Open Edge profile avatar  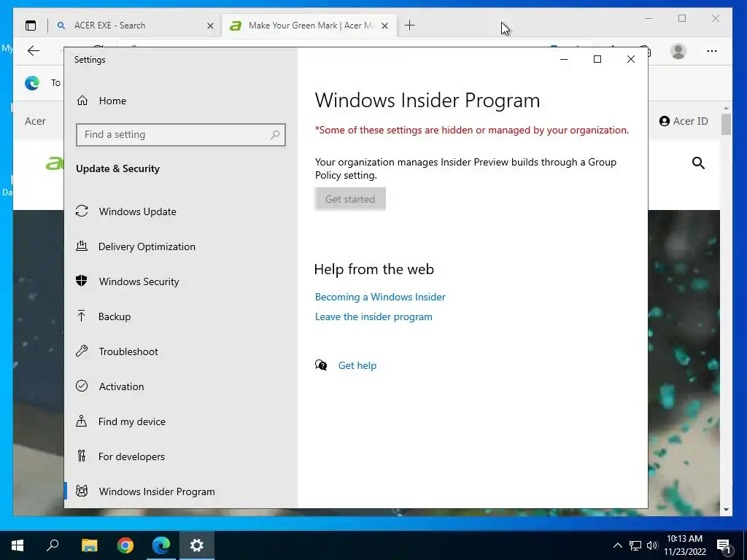coord(678,51)
